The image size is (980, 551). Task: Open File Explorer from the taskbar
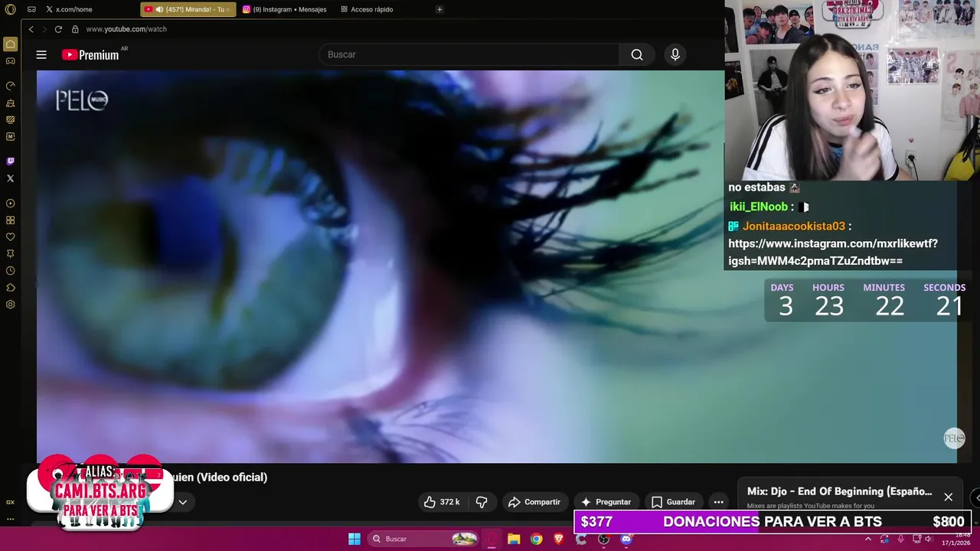[x=514, y=539]
